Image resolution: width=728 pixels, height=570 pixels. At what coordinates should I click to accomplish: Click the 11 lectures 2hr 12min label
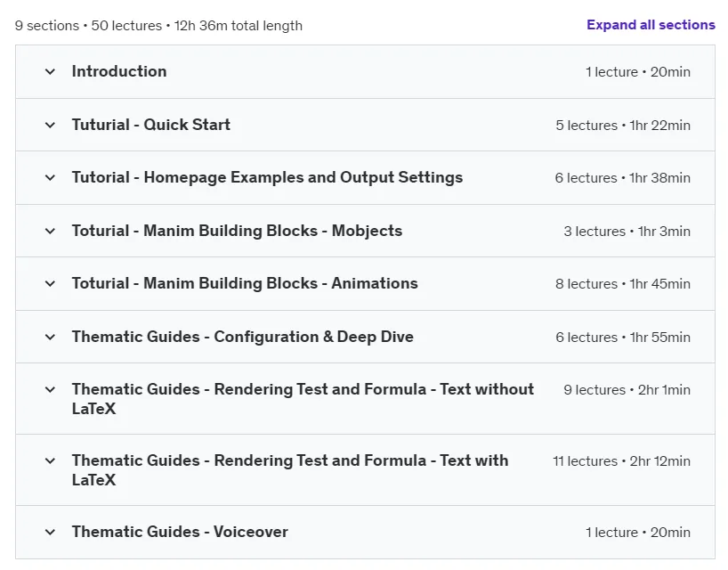pyautogui.click(x=622, y=461)
